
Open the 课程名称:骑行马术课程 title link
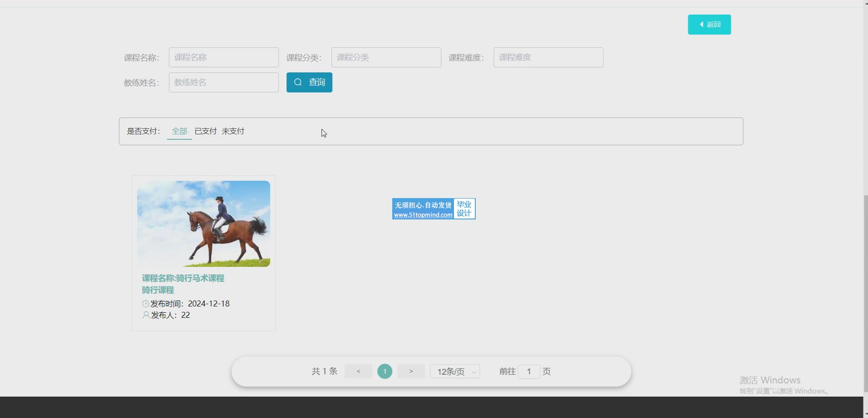pos(183,278)
